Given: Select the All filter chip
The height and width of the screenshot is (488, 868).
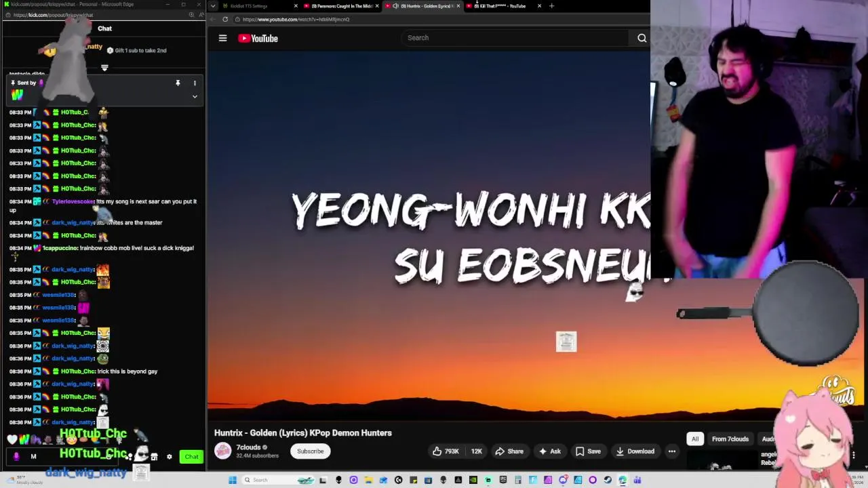Looking at the screenshot, I should (695, 439).
